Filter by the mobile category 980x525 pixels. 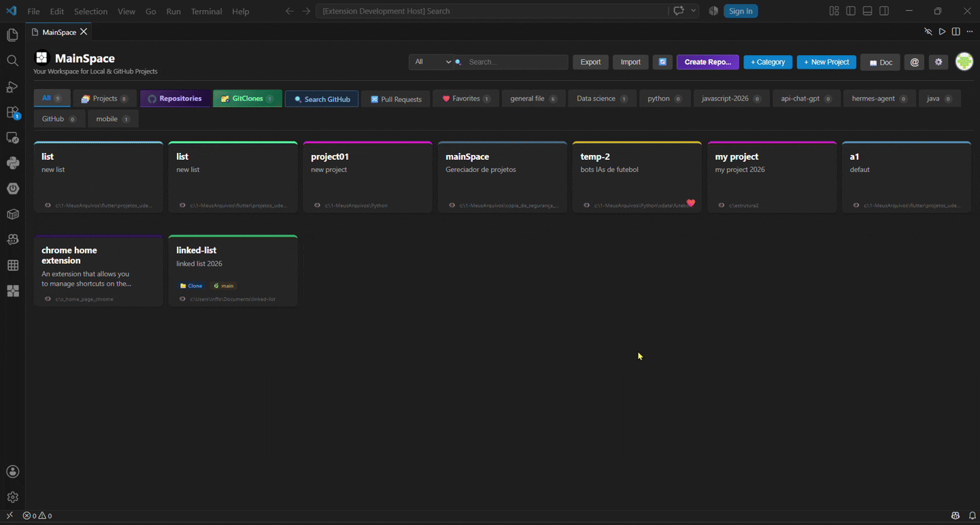113,119
